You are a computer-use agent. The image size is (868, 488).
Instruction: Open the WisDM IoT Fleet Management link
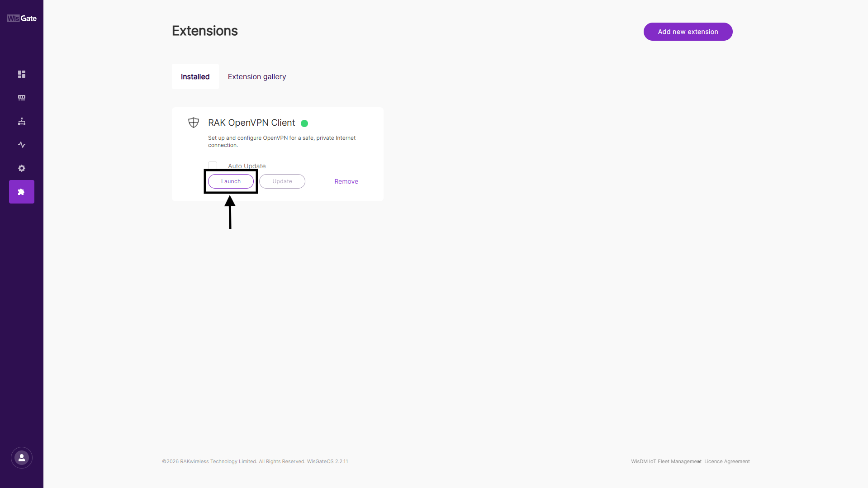(666, 461)
